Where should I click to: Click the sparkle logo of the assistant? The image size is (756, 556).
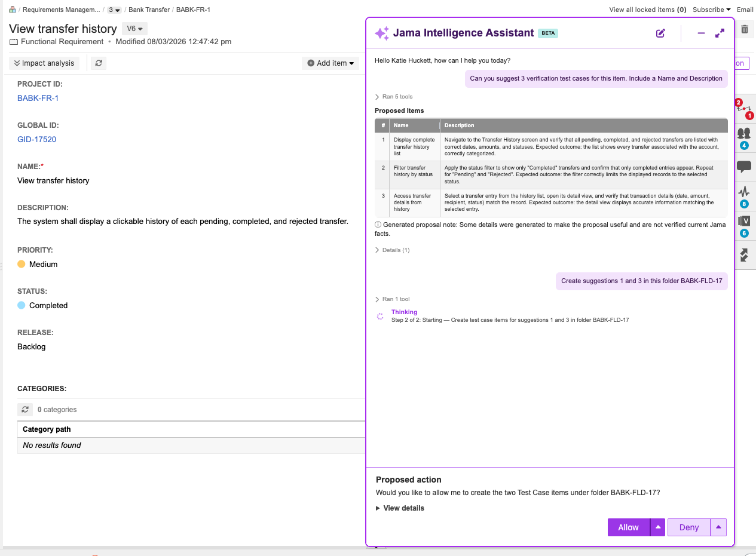[382, 33]
